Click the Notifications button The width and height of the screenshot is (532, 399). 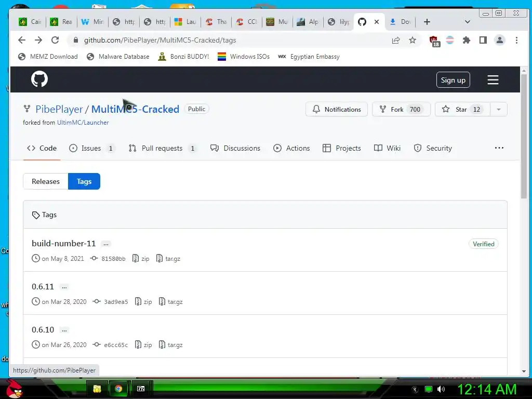[337, 109]
